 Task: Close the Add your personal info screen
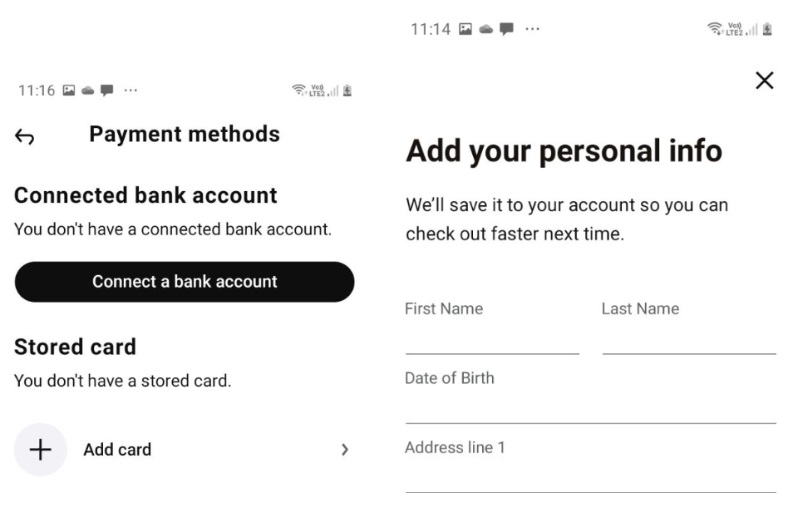pos(764,81)
